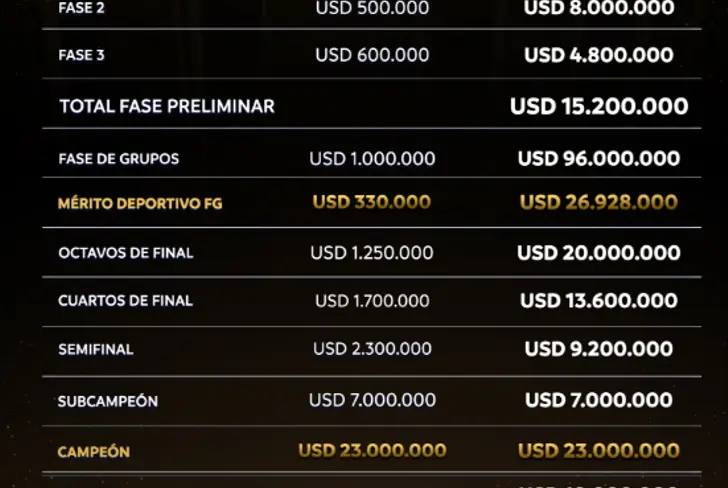Screen dimensions: 728x488
Task: Click the USD 1.250.000 amount
Action: click(x=372, y=253)
